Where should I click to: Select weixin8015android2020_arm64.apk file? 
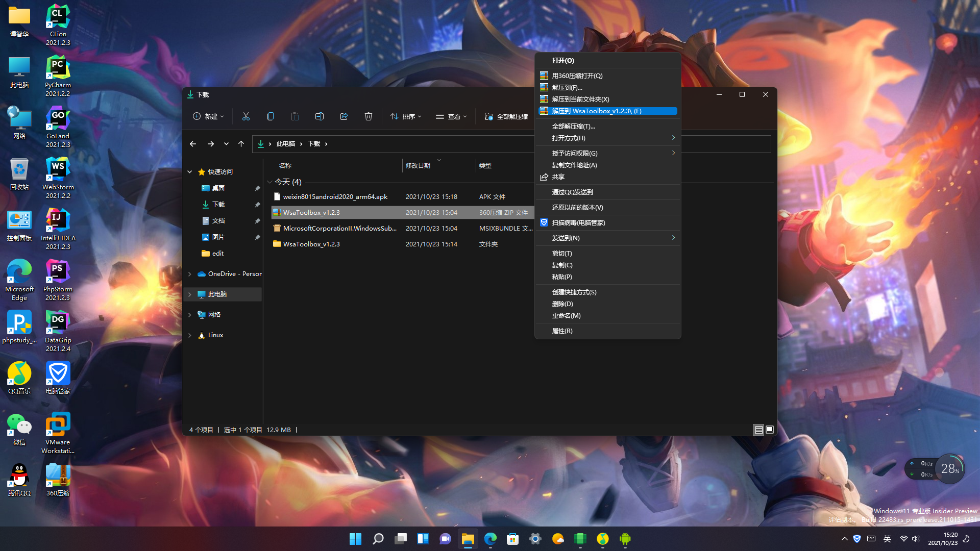(x=335, y=196)
